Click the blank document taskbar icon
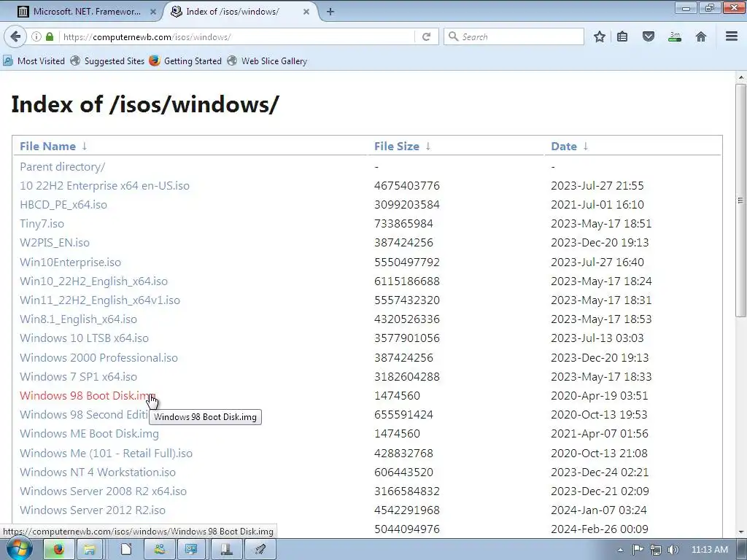 [x=125, y=549]
